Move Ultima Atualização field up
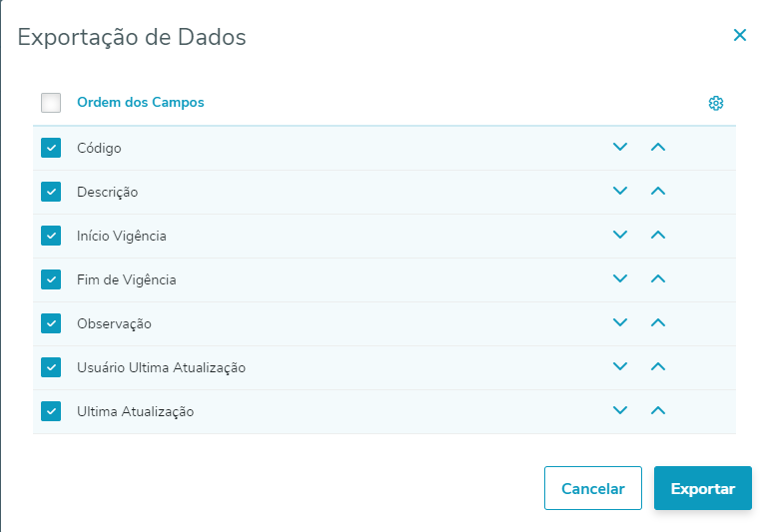 [x=657, y=411]
